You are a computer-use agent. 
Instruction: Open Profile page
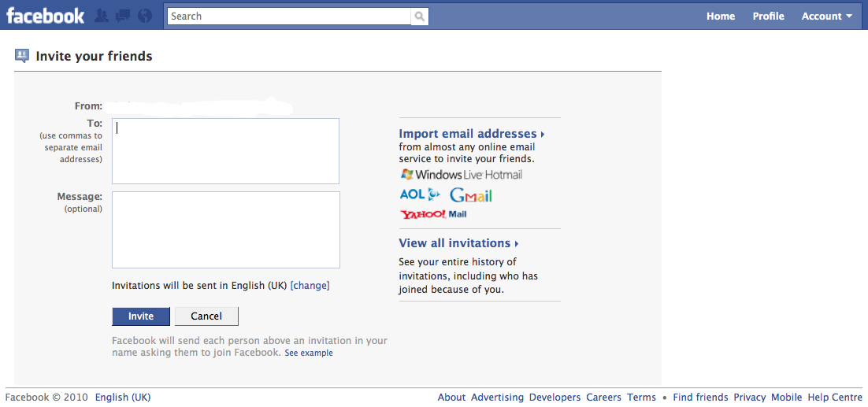click(768, 16)
